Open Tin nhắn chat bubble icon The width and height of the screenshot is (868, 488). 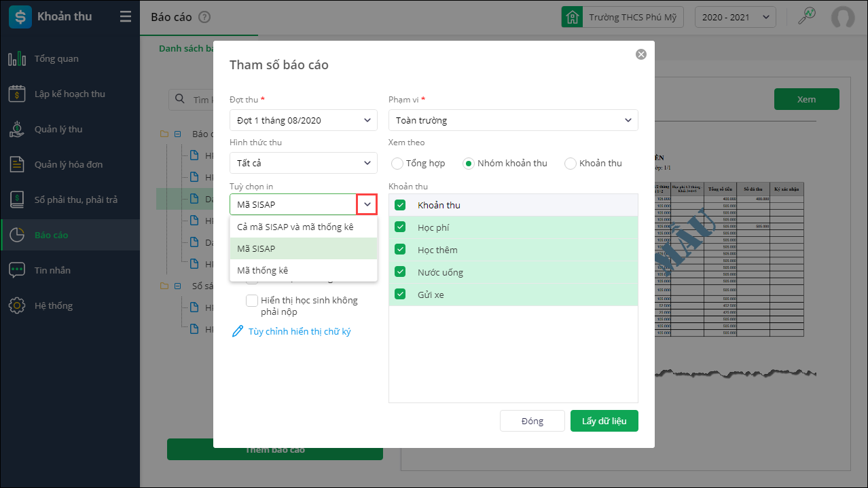[17, 271]
